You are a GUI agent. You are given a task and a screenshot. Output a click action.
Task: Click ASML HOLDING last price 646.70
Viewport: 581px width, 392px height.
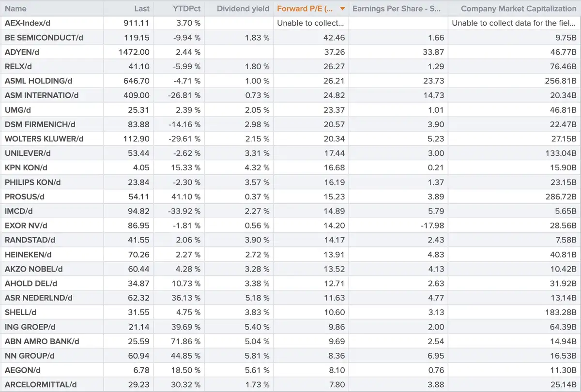pos(137,81)
